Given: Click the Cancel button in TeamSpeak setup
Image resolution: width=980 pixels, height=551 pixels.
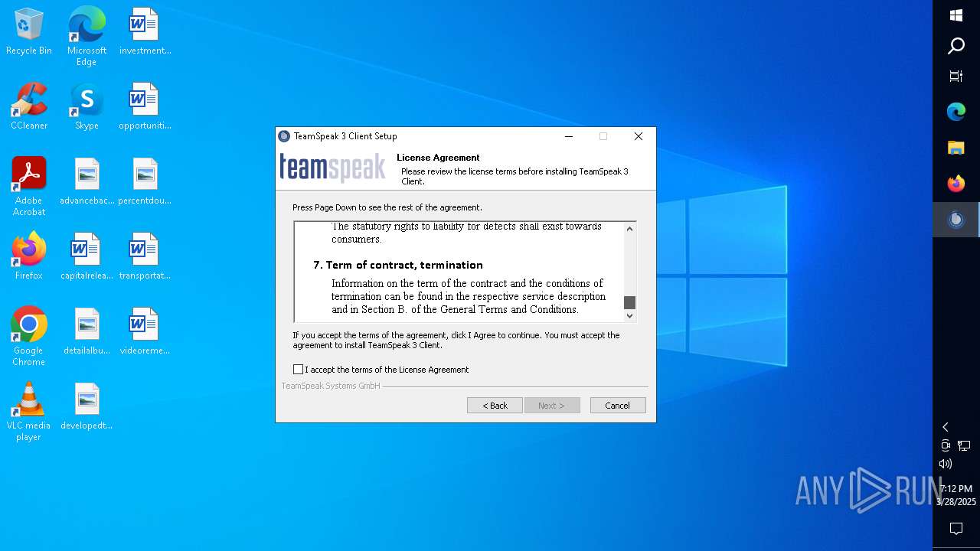Looking at the screenshot, I should 618,406.
